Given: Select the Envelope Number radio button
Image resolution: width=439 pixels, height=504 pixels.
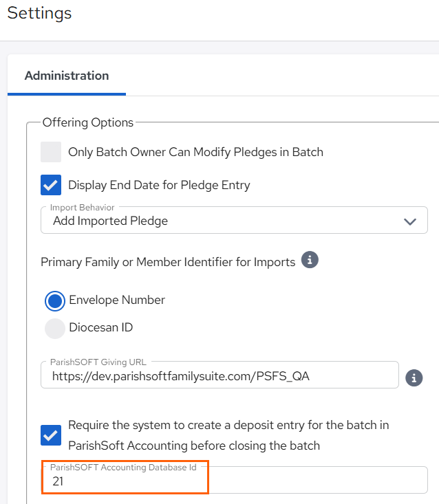Looking at the screenshot, I should coord(55,301).
